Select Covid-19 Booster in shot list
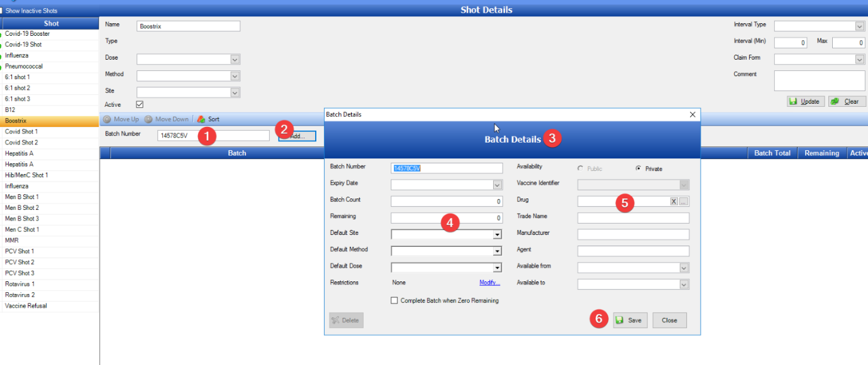Screen dimensions: 868x365 coord(27,34)
